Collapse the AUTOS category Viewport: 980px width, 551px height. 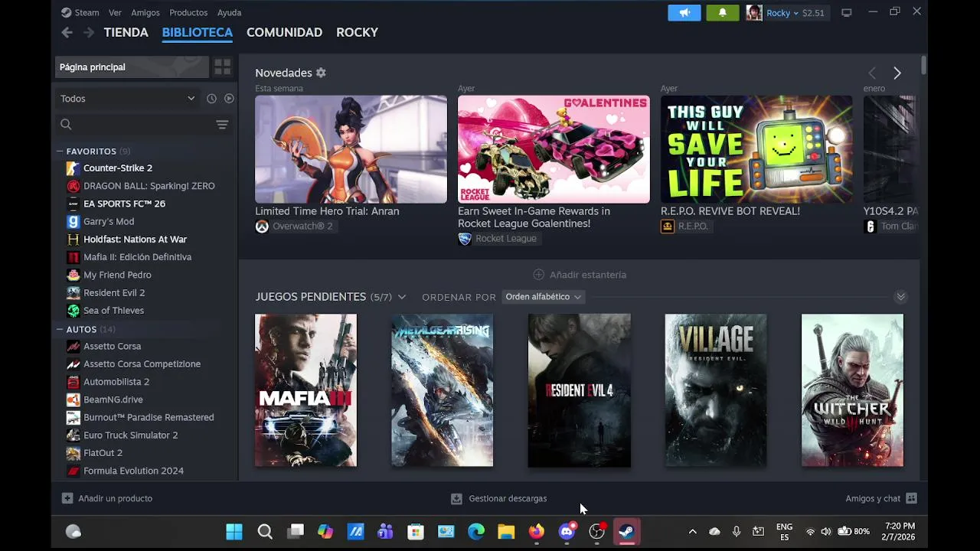click(60, 329)
